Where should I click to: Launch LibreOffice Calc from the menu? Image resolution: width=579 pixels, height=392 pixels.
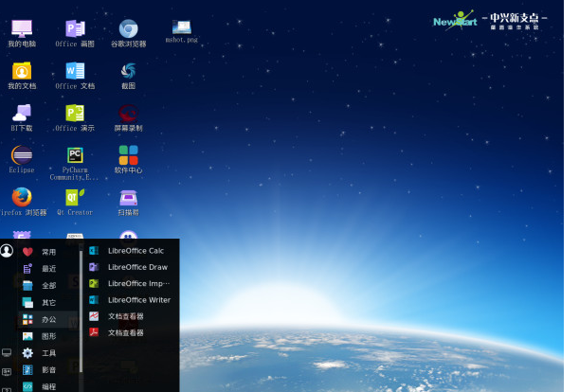(x=131, y=251)
